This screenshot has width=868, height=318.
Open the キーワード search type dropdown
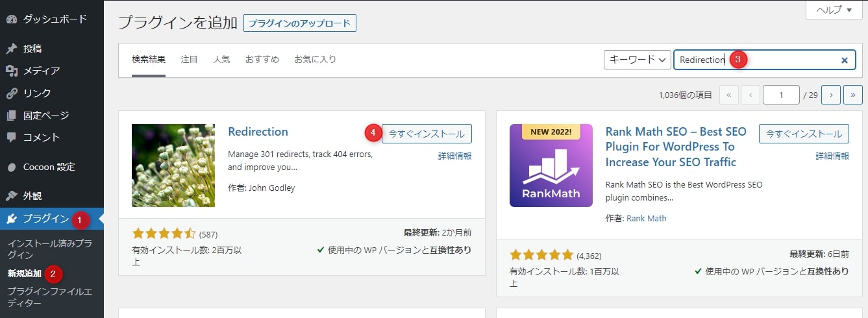click(638, 60)
